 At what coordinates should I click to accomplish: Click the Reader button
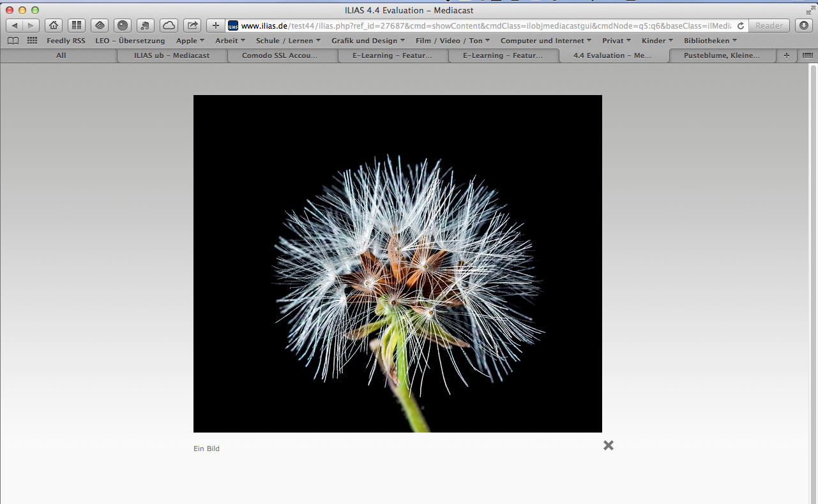[x=769, y=26]
